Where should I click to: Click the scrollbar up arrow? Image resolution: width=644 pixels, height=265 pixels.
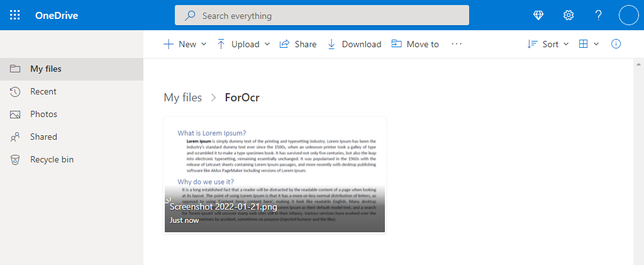tap(639, 64)
